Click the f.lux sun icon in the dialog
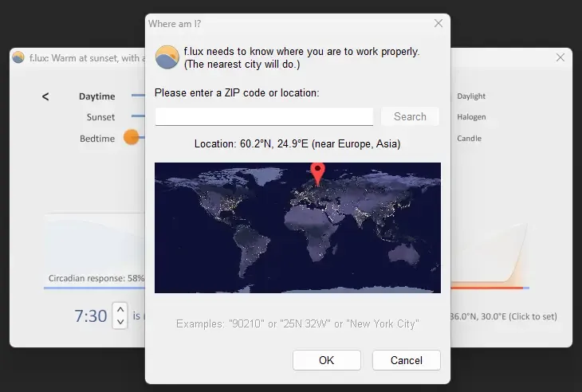 [167, 57]
